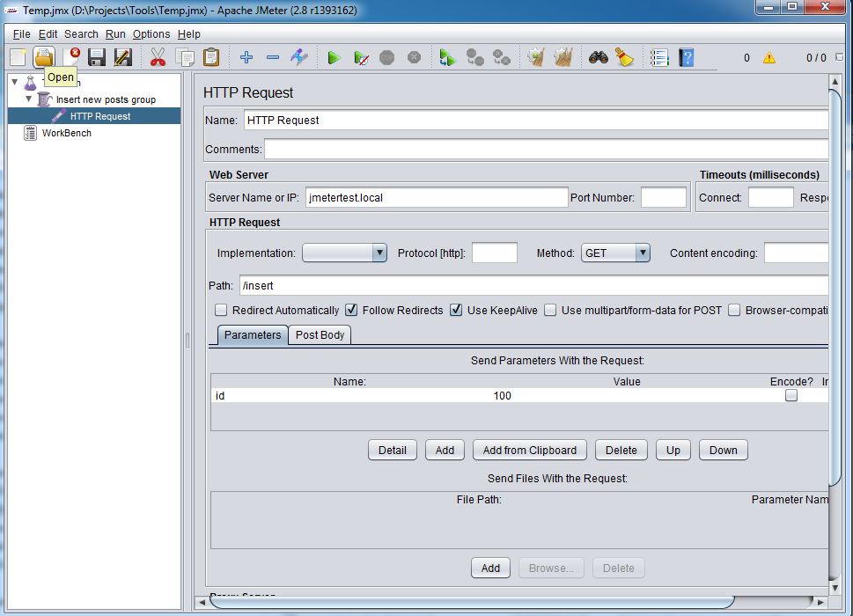Click the Cut scissors icon
The height and width of the screenshot is (616, 853).
pyautogui.click(x=158, y=58)
